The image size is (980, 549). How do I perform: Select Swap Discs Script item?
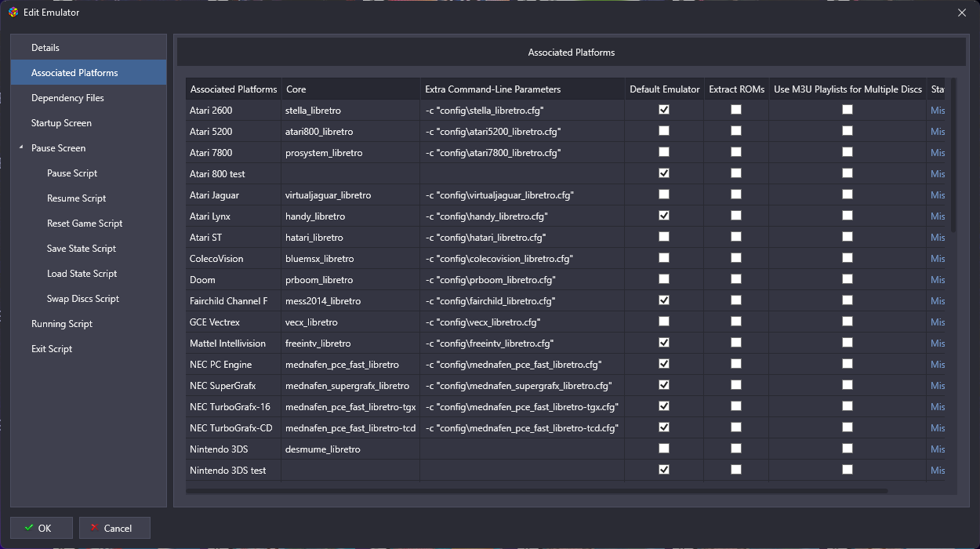pos(83,299)
